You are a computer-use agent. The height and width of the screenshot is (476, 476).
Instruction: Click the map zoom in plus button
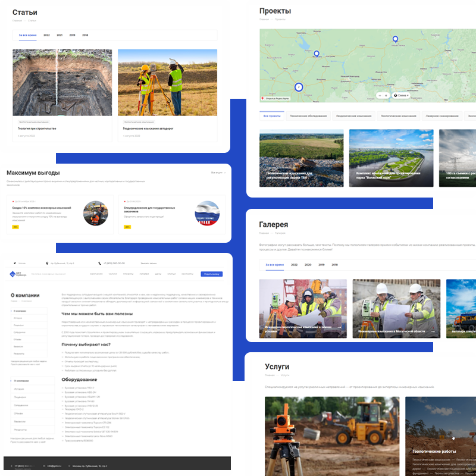point(386,95)
